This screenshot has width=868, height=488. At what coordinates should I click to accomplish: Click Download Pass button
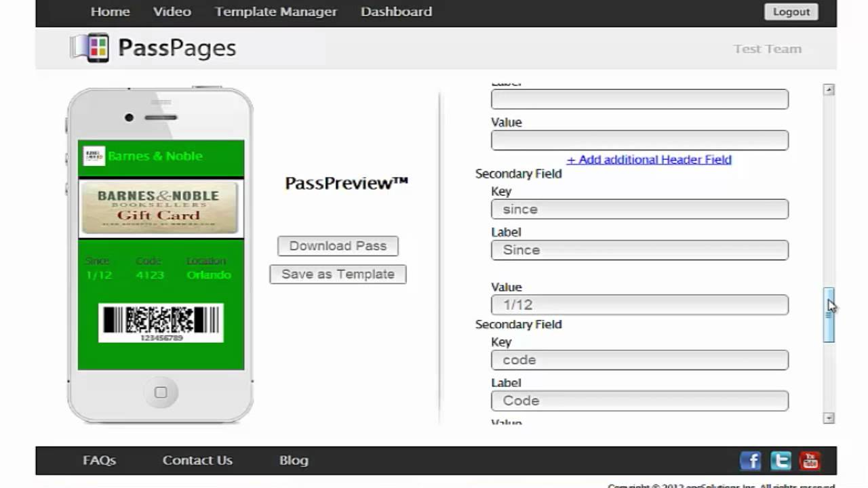coord(338,246)
